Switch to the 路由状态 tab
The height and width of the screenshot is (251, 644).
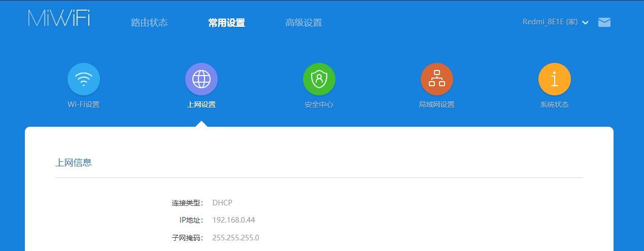(149, 23)
